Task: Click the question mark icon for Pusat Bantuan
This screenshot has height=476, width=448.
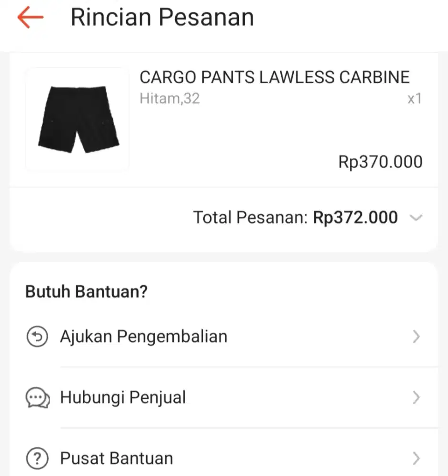Action: [37, 459]
